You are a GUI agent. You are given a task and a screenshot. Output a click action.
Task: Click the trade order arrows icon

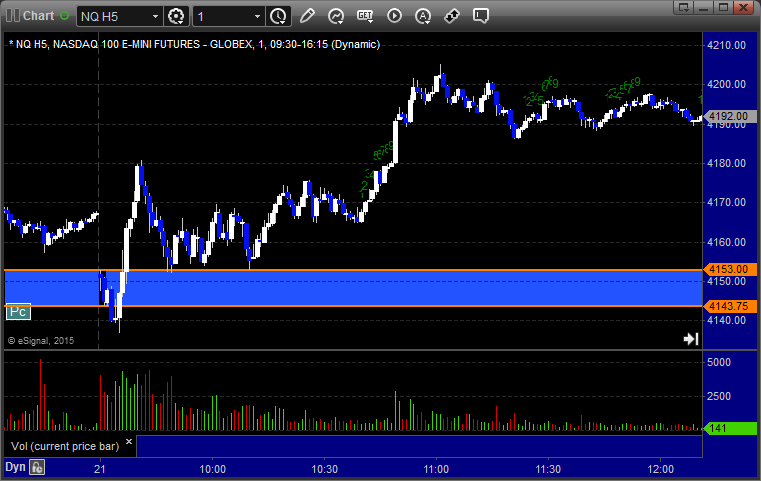452,16
